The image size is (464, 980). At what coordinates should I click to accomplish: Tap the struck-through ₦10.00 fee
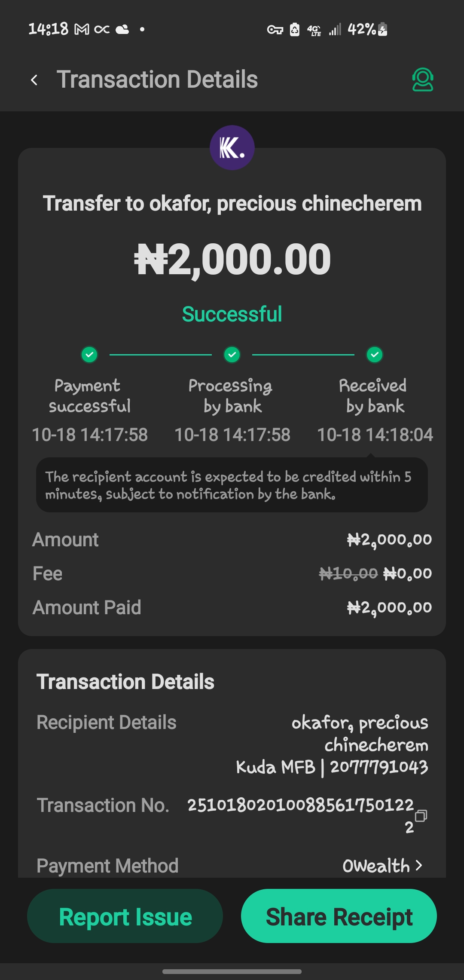pos(348,573)
